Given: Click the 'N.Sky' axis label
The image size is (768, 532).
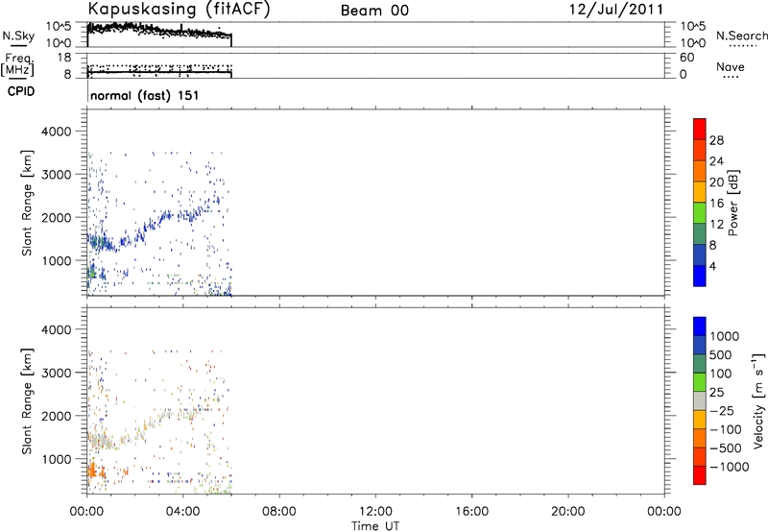Looking at the screenshot, I should 18,36.
